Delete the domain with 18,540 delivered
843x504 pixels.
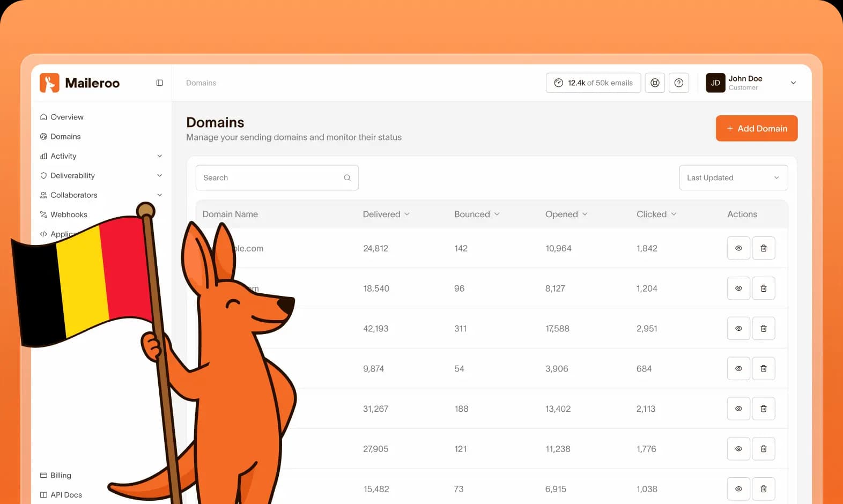(x=763, y=288)
